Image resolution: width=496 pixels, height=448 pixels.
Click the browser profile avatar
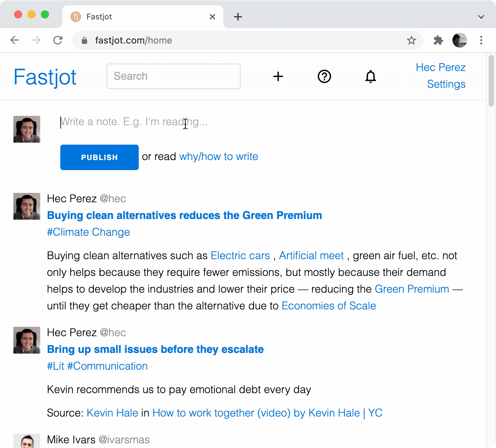[x=459, y=40]
